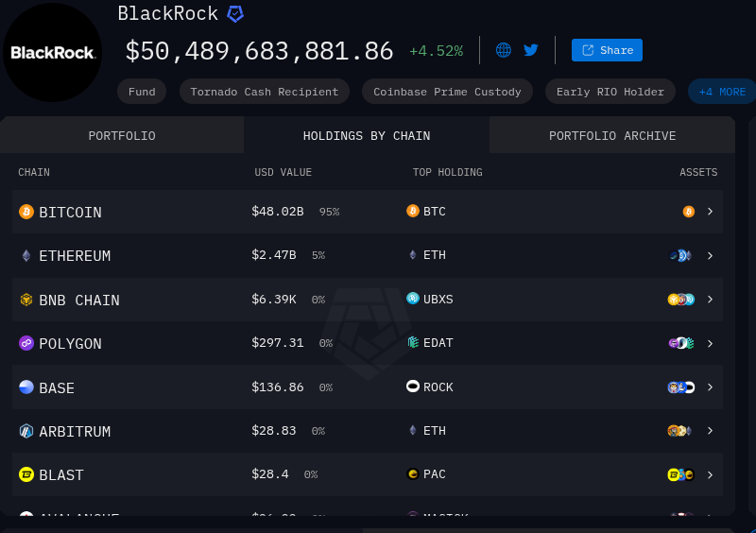Click the CHAIN column header
This screenshot has width=756, height=533.
tap(34, 172)
